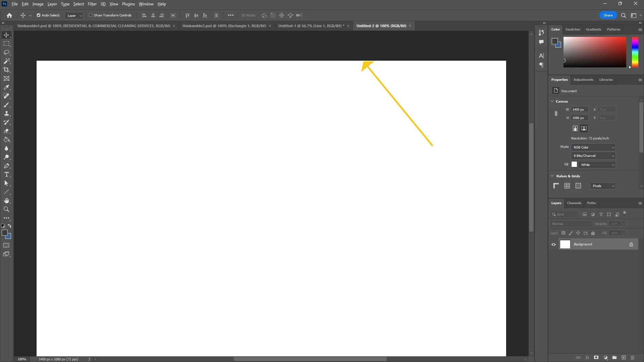Select the Eyedropper tool
Screen dimensions: 644x362
(6, 87)
